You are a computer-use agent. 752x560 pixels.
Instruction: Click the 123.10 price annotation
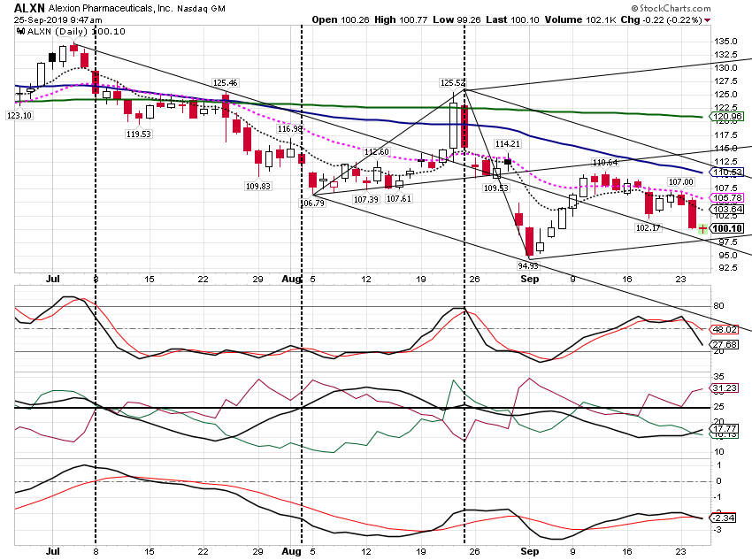pyautogui.click(x=19, y=116)
